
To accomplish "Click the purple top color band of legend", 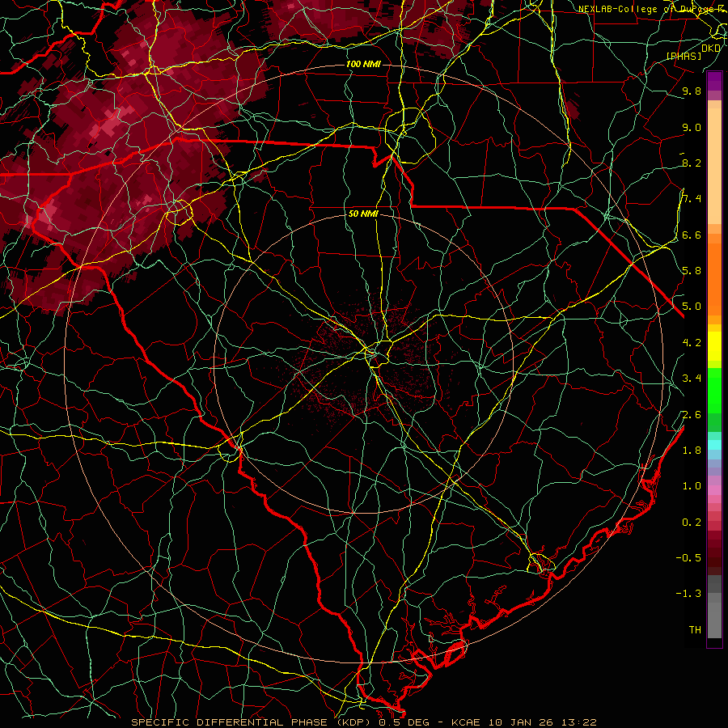I will [x=714, y=81].
